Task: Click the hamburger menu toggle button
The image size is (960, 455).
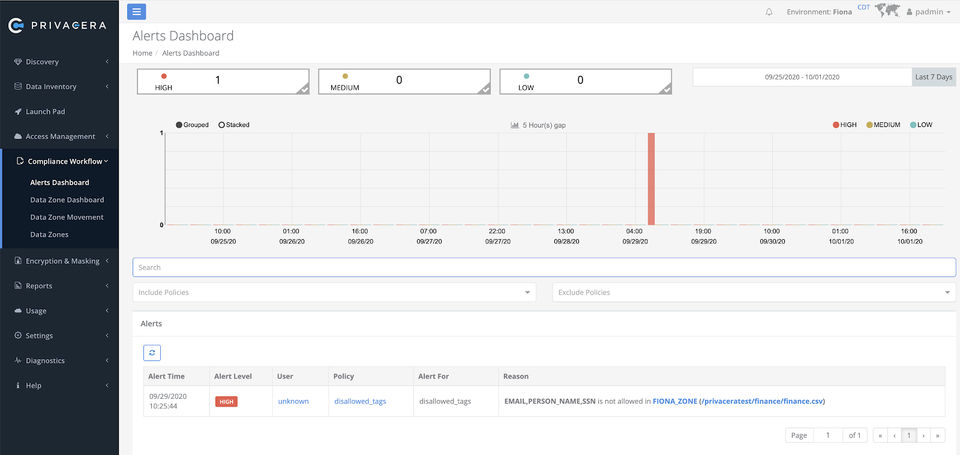Action: (137, 11)
